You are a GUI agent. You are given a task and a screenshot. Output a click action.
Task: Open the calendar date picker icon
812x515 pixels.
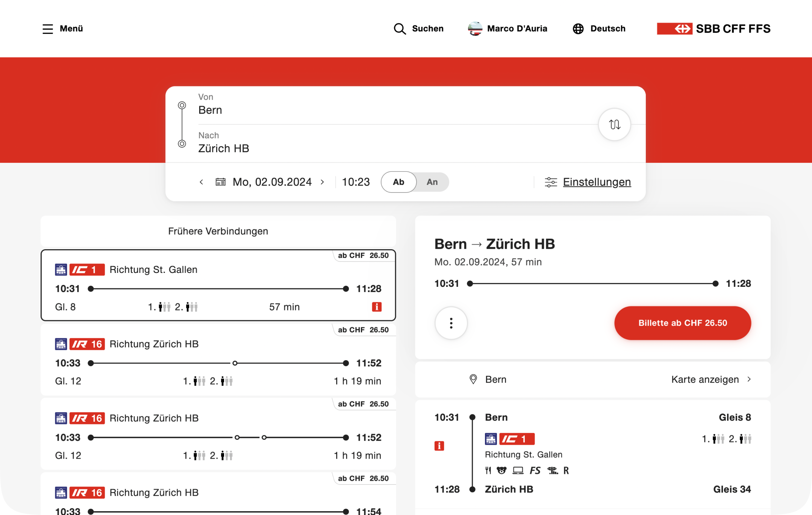221,182
